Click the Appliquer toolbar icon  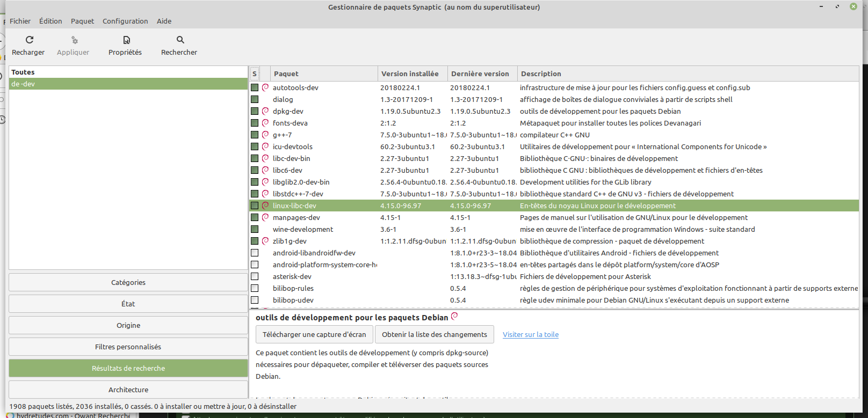pyautogui.click(x=74, y=40)
